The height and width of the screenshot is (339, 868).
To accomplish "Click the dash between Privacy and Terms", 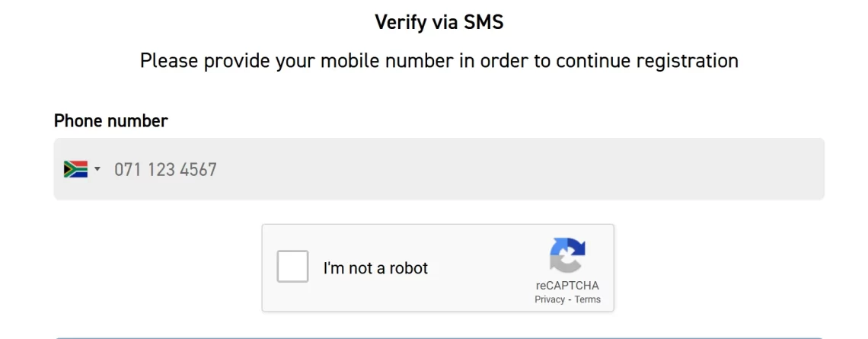I will click(x=570, y=299).
